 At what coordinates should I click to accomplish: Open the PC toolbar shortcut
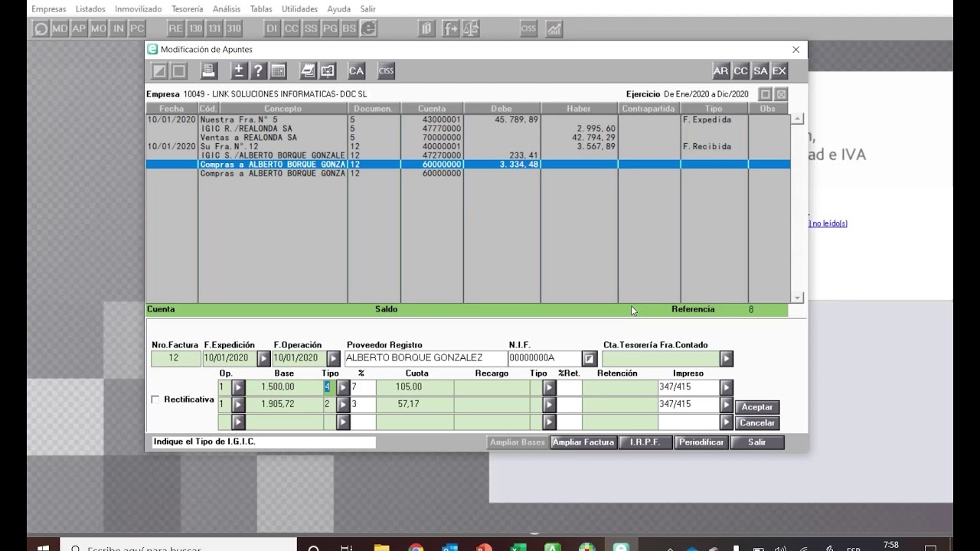[x=136, y=29]
